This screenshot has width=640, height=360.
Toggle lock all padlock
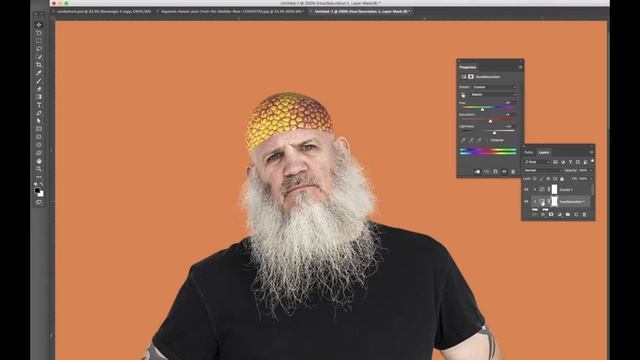click(562, 179)
